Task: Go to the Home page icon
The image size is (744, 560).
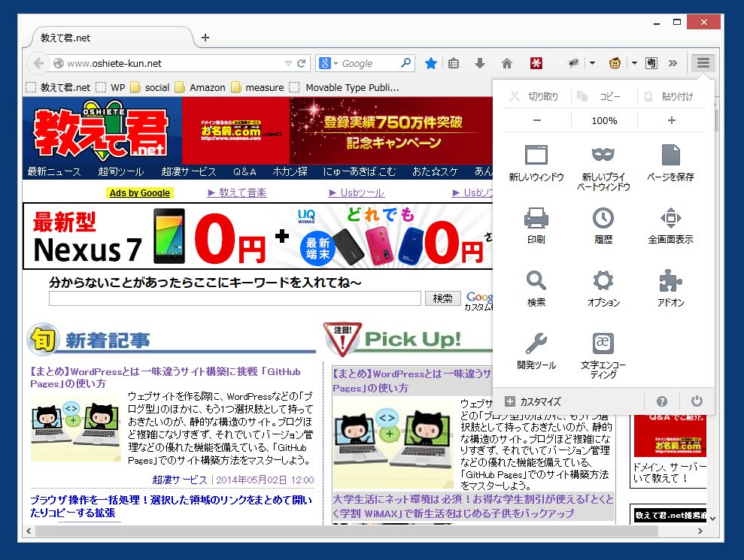Action: (x=507, y=63)
